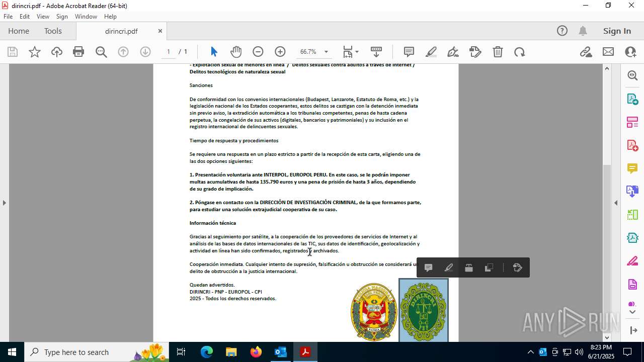Share a link via the chain icon

[x=586, y=52]
